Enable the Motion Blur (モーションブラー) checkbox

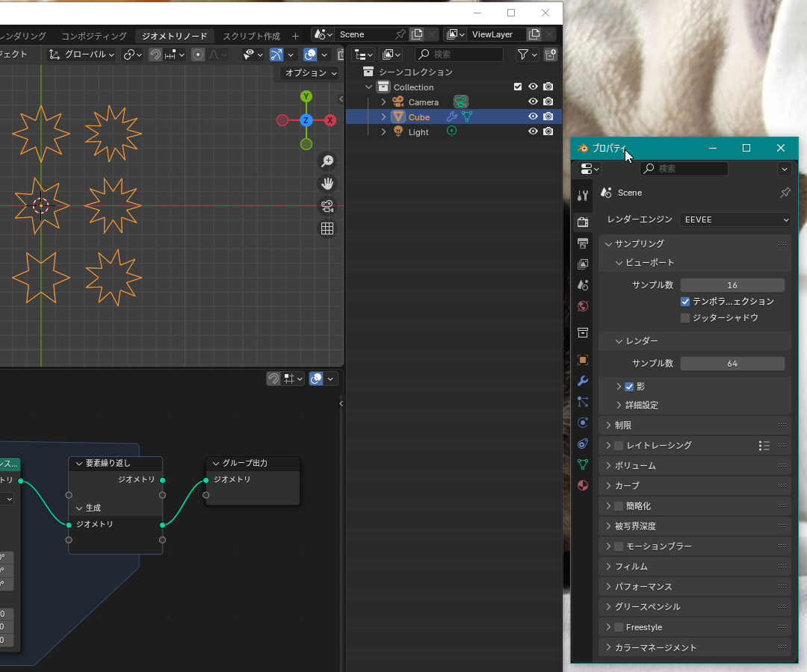click(x=619, y=547)
